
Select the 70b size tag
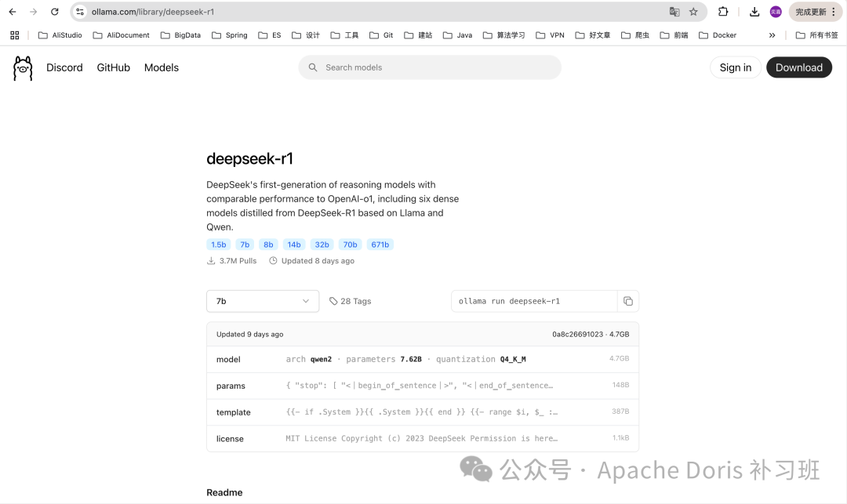(350, 245)
